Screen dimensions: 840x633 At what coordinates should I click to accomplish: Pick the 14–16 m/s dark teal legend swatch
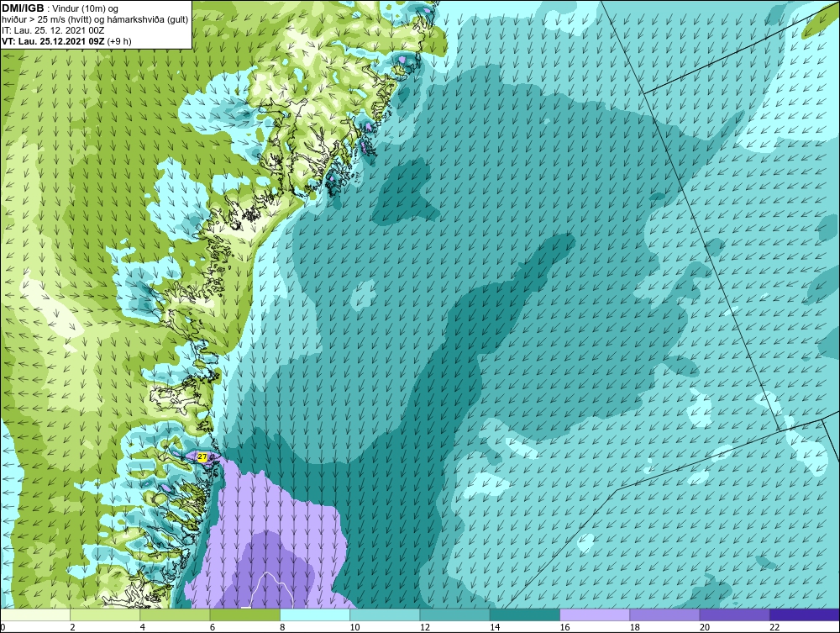pyautogui.click(x=525, y=615)
